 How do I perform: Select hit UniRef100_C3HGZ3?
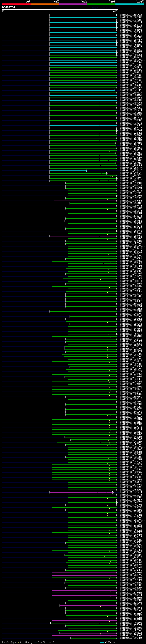(x=131, y=590)
